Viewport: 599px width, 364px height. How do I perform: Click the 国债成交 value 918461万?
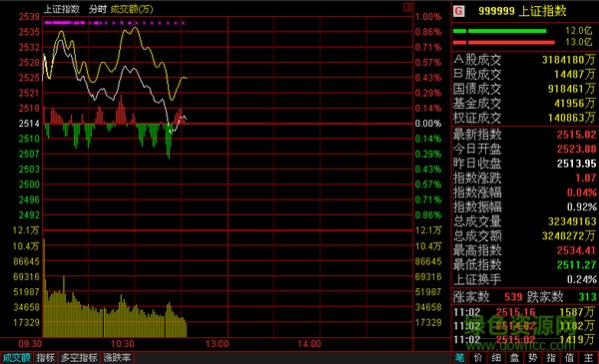(x=571, y=88)
